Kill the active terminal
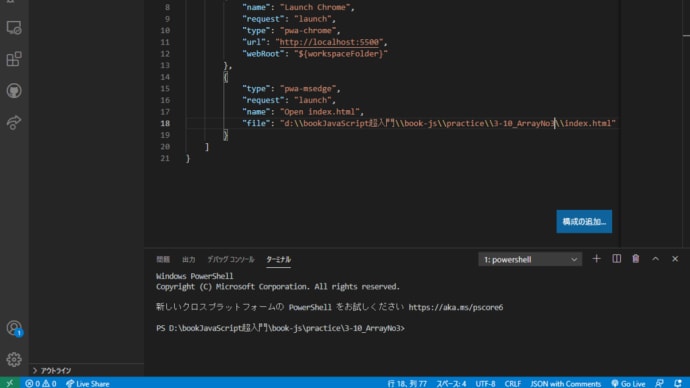 [636, 259]
